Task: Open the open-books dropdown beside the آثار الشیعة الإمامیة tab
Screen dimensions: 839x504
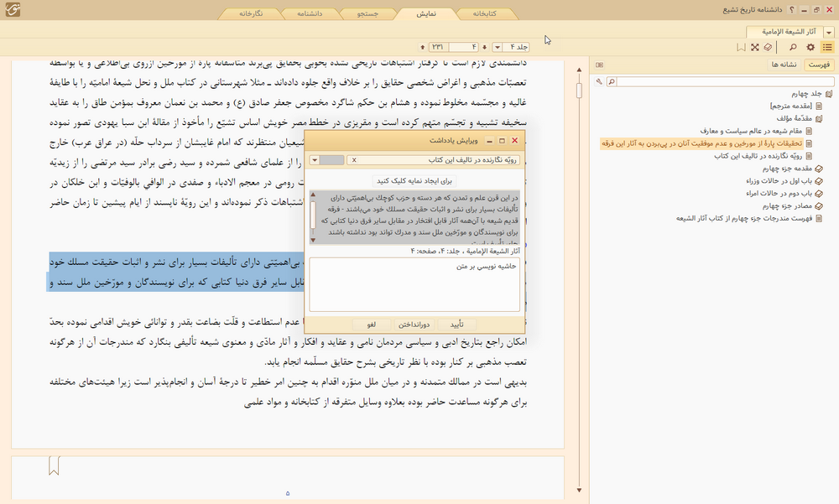Action: click(x=829, y=32)
